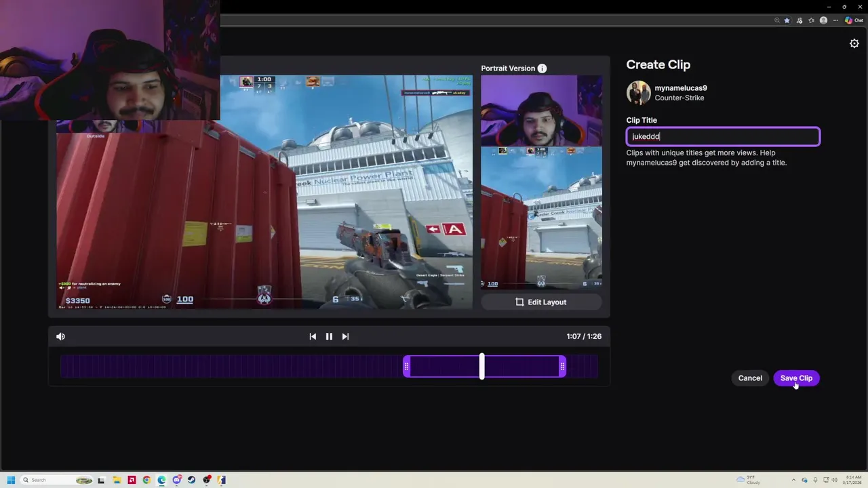Click the tray globe icon with the info badge
Screen dimensions: 868x488
pyautogui.click(x=804, y=480)
